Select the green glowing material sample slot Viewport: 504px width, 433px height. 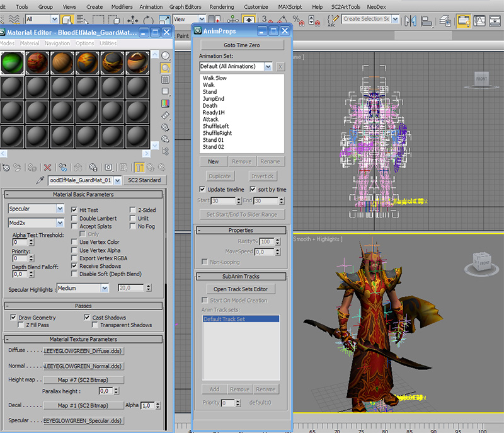(x=13, y=62)
